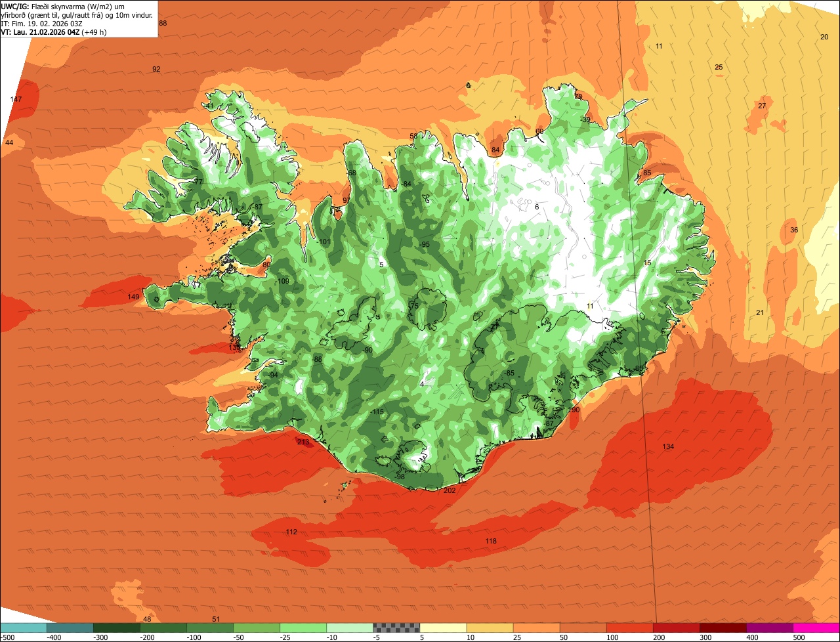
Task: Click the map value '-109' on the west coast
Action: [x=282, y=281]
